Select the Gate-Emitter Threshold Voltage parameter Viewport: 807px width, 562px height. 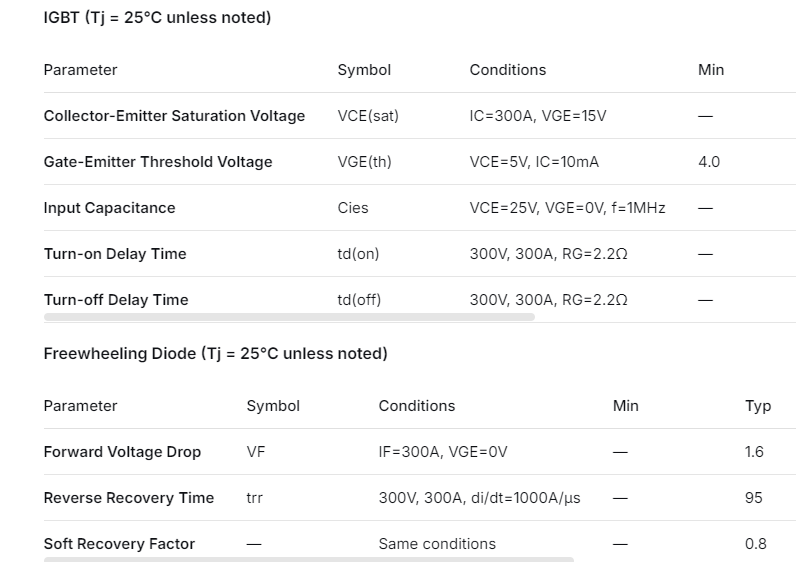[x=158, y=162]
